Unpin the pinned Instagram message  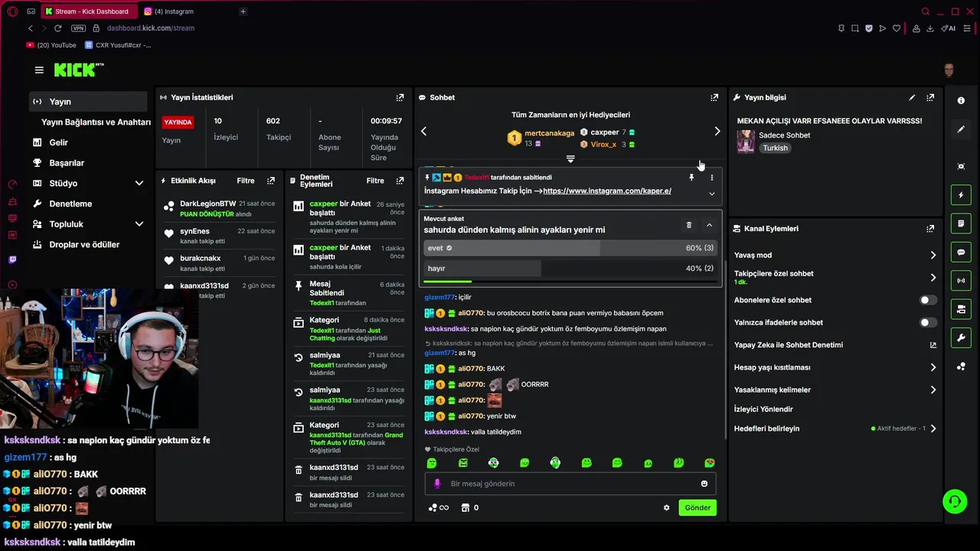point(691,178)
